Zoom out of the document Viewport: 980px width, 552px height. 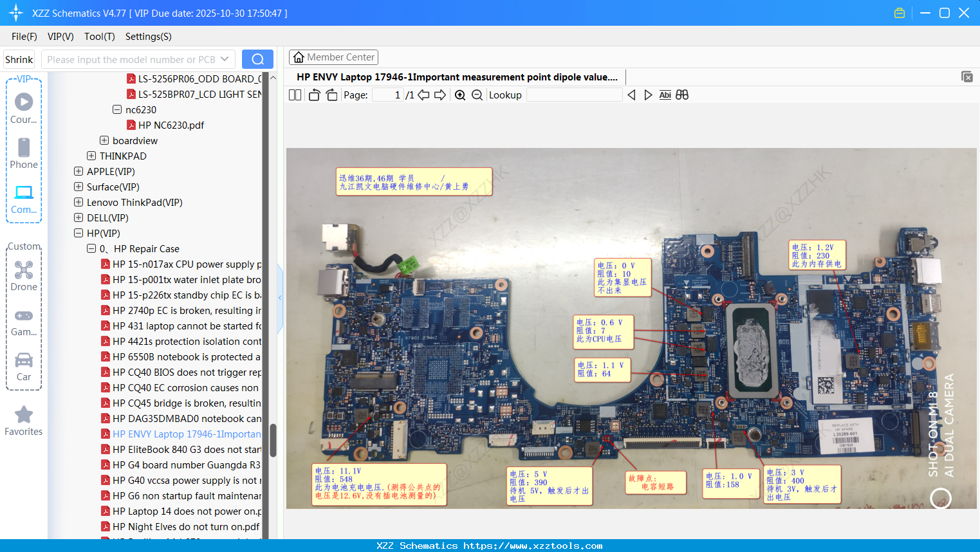(477, 95)
